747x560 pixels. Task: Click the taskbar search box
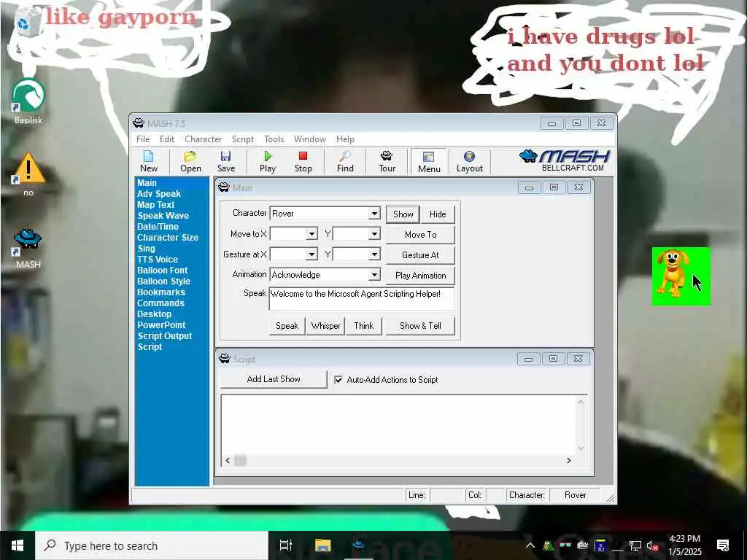click(152, 545)
